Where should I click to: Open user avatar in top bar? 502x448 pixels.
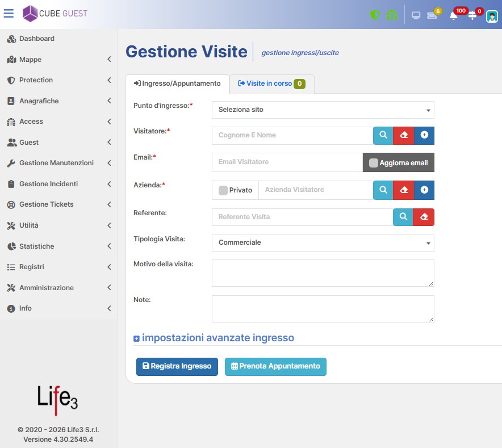coord(492,16)
